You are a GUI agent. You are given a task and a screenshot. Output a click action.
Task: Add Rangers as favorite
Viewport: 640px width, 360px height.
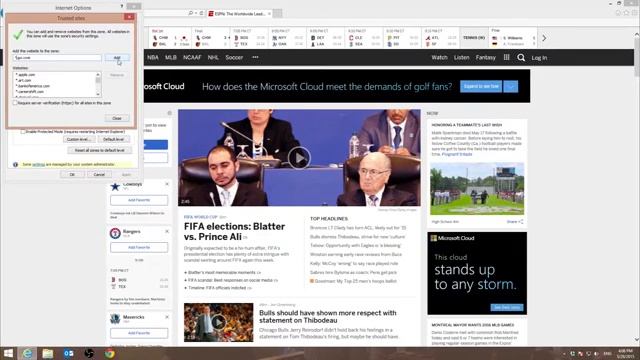[139, 247]
